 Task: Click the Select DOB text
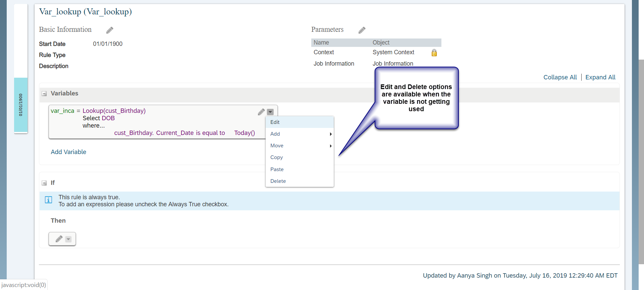[x=99, y=118]
